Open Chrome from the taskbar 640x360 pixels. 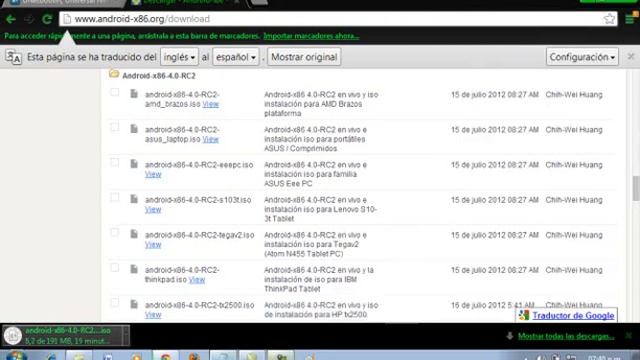tap(166, 356)
